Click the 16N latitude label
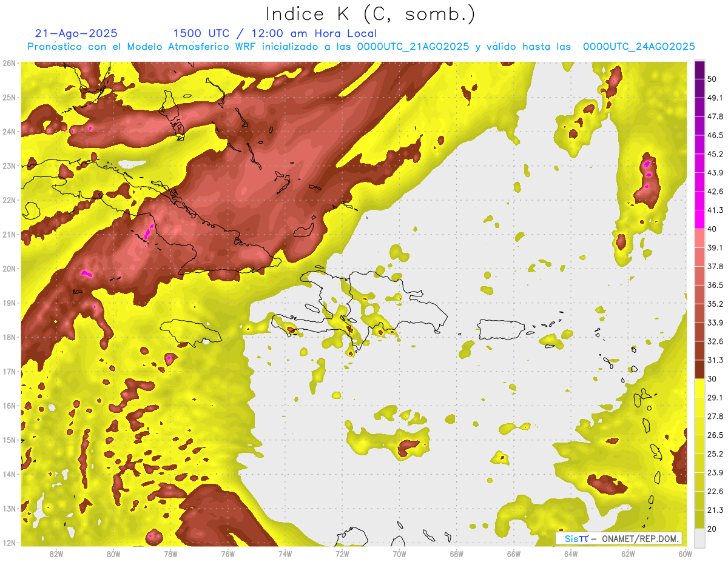Viewport: 728px width, 562px height. pos(9,406)
